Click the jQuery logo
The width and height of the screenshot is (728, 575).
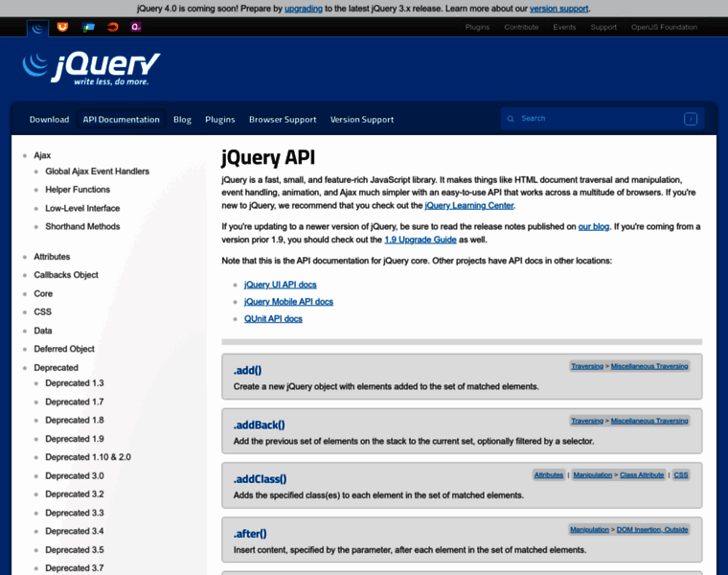coord(91,69)
